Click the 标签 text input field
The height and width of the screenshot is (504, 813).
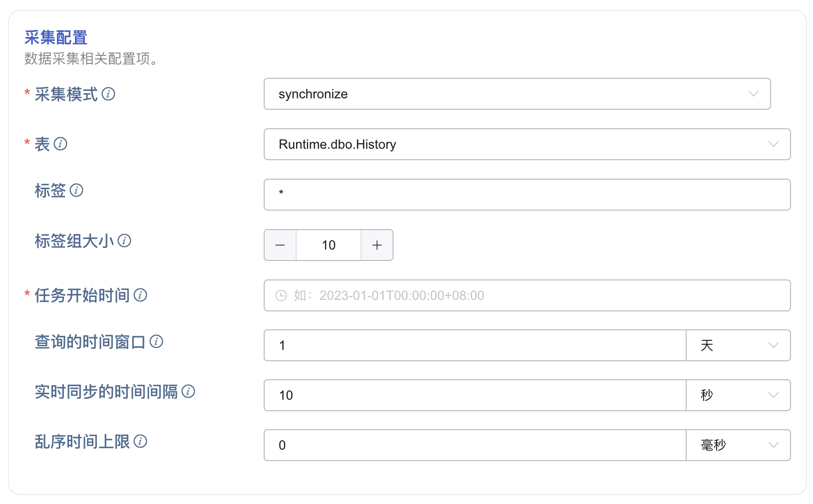[527, 195]
